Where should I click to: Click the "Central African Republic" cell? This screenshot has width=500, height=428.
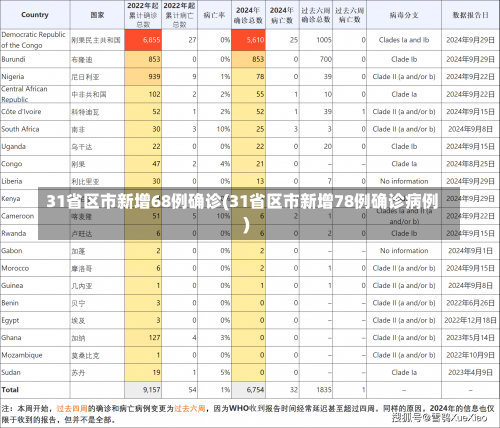click(35, 94)
